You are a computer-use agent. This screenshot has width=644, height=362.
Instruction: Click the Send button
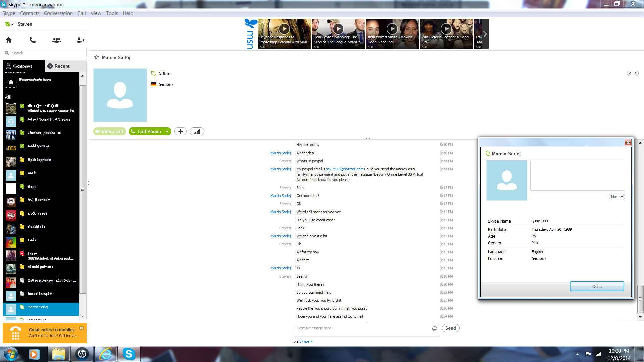coord(450,328)
